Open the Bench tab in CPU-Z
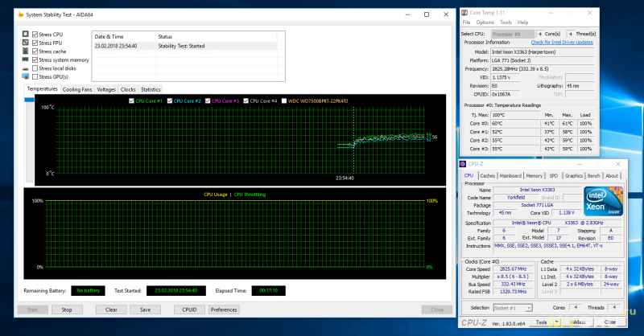The height and width of the screenshot is (336, 644). point(593,175)
